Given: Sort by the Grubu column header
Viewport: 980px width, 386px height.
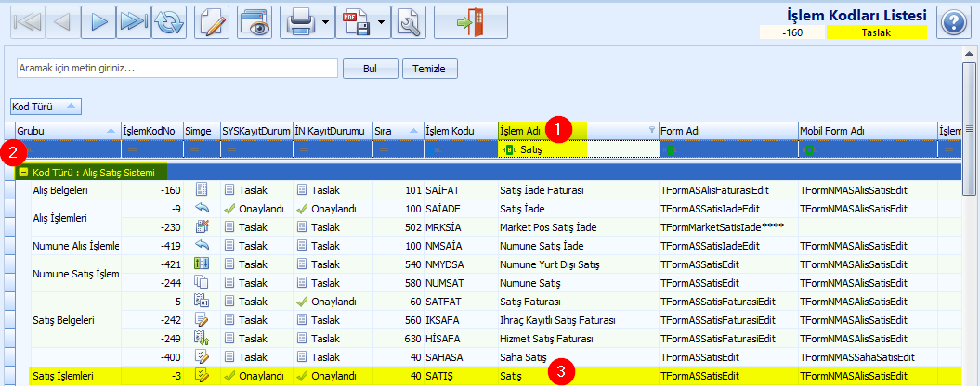Looking at the screenshot, I should 67,131.
